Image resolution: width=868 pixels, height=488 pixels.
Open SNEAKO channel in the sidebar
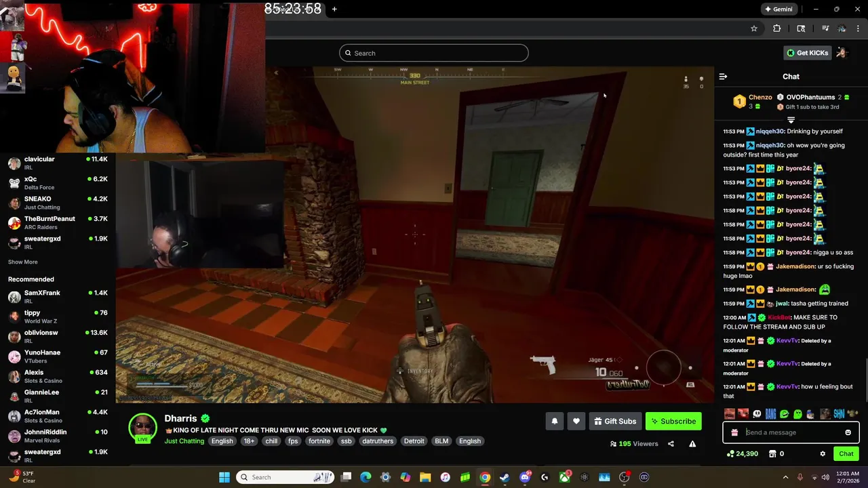click(x=58, y=203)
